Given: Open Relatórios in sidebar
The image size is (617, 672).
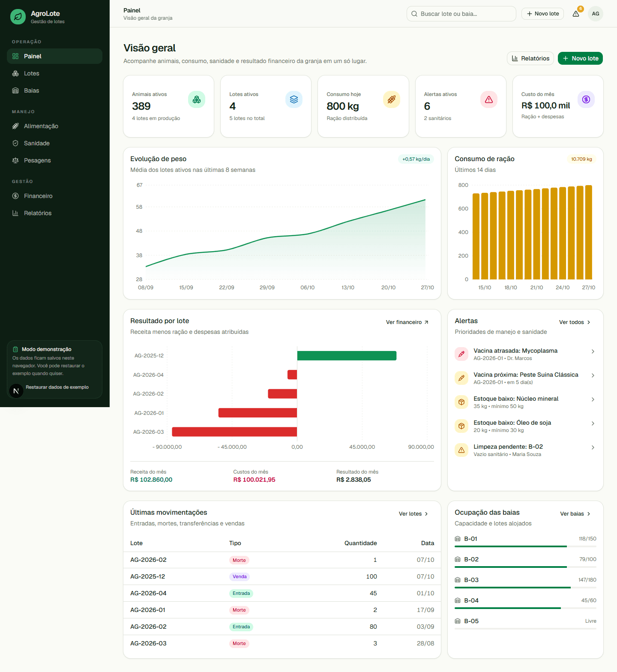Looking at the screenshot, I should point(54,213).
